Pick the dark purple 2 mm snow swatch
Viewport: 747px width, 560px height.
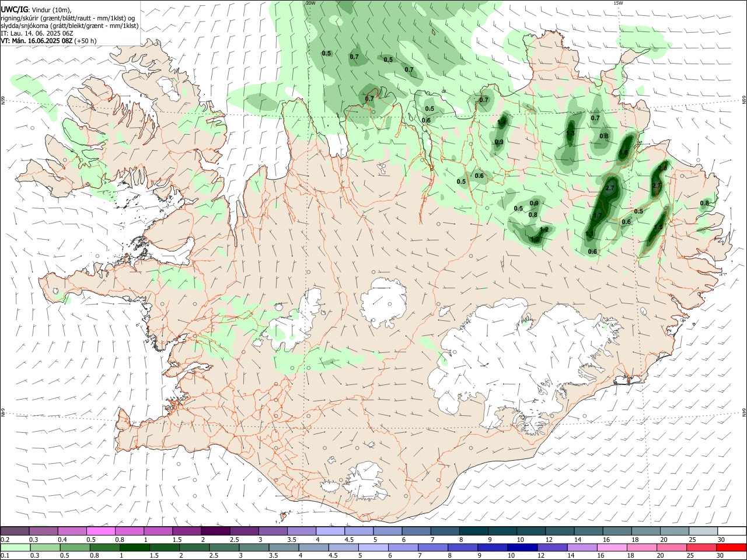(x=215, y=531)
